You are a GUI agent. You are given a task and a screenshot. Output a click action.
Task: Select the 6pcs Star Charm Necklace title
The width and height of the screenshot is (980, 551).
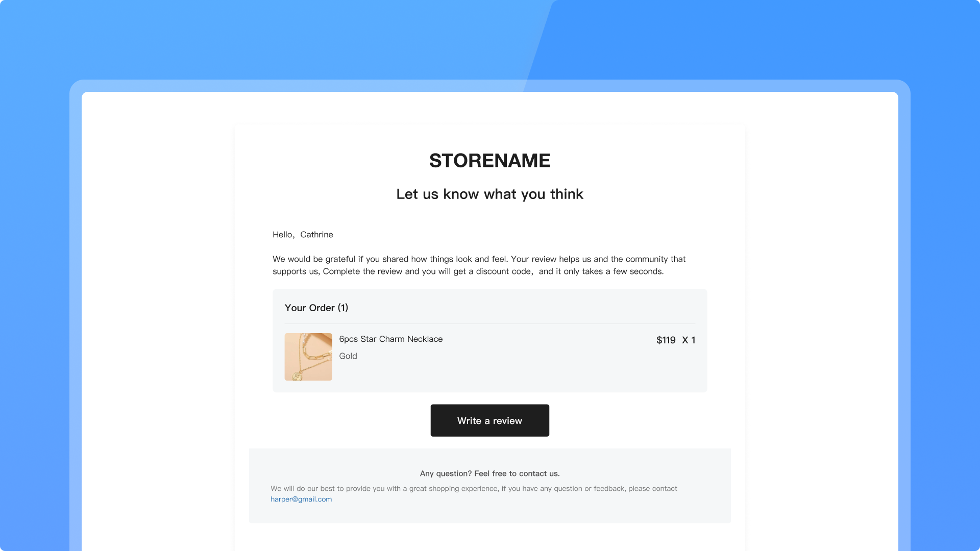pyautogui.click(x=390, y=339)
